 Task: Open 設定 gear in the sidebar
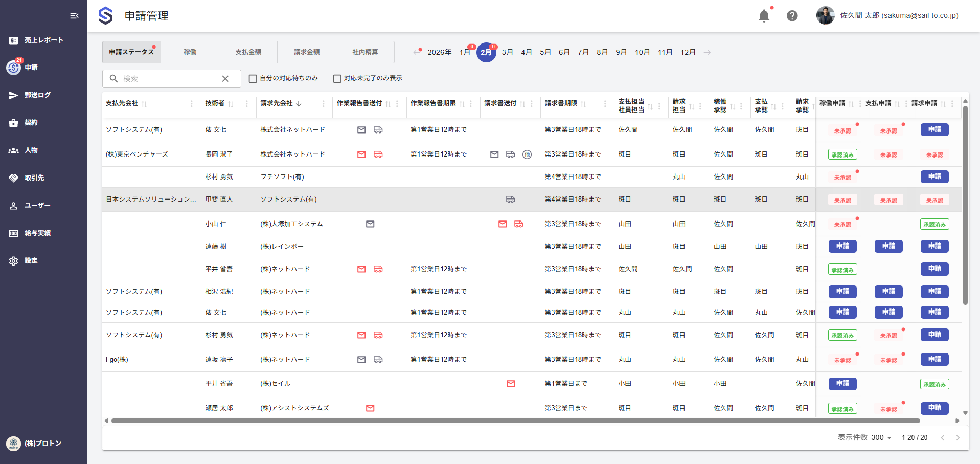pos(31,261)
